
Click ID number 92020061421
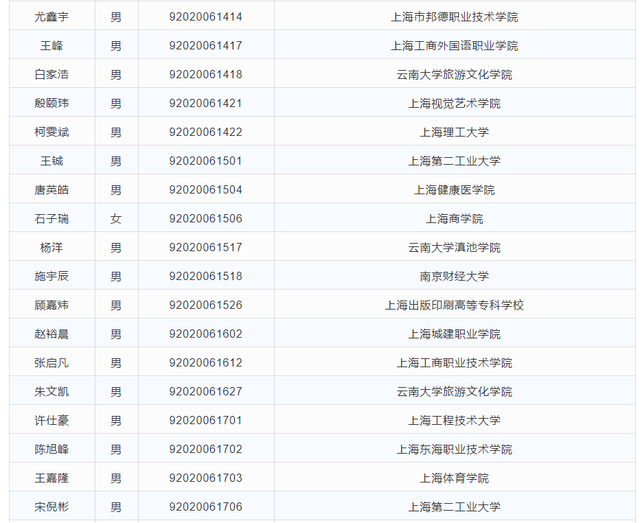coord(206,103)
